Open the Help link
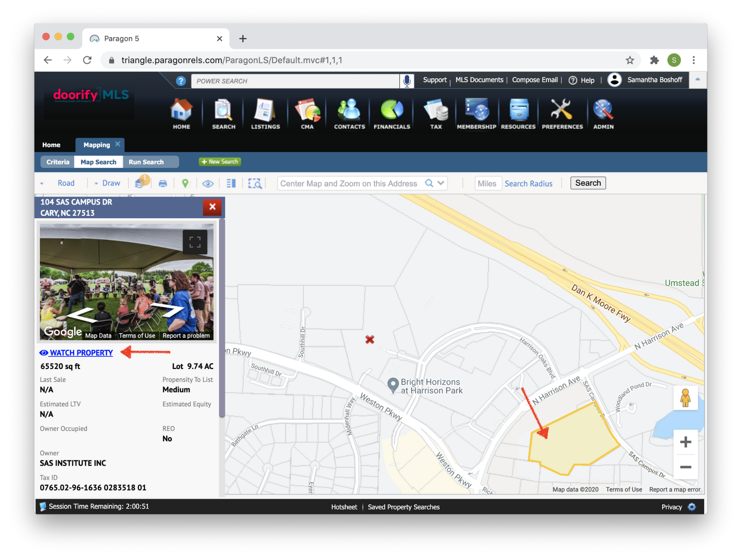The height and width of the screenshot is (560, 742). 582,80
